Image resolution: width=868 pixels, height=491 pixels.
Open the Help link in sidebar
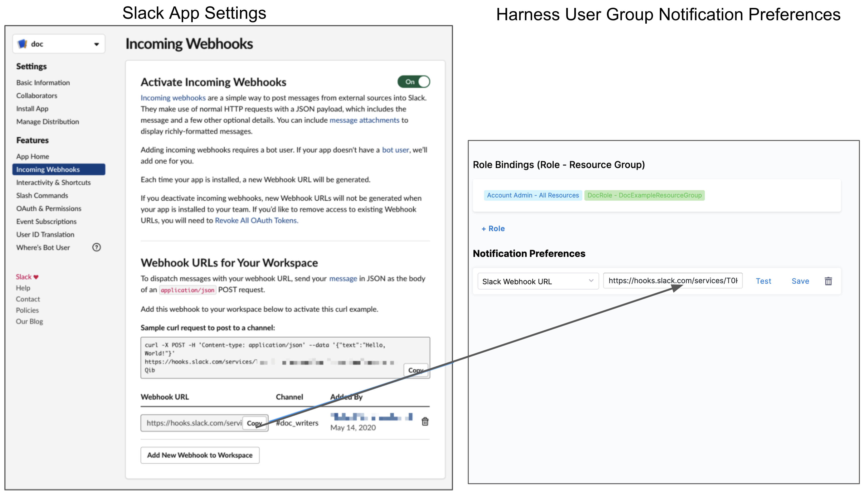[x=23, y=288]
